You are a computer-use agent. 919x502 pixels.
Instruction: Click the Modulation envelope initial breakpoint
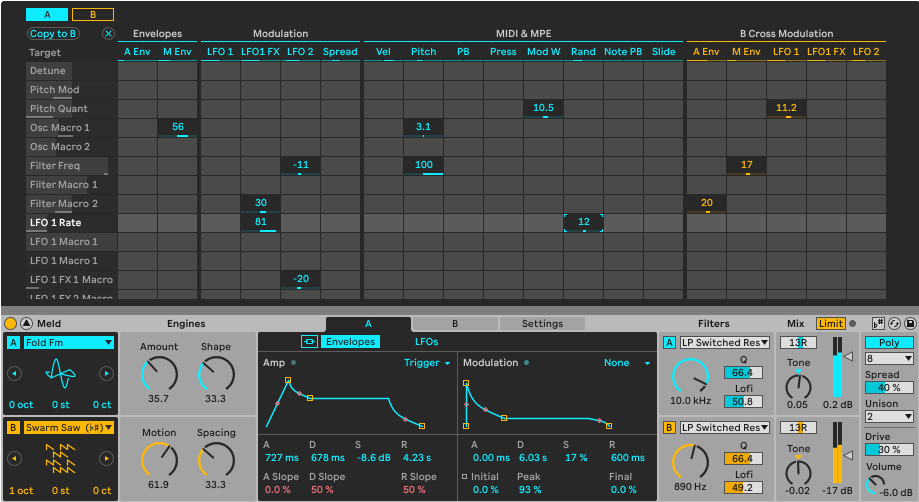click(466, 426)
